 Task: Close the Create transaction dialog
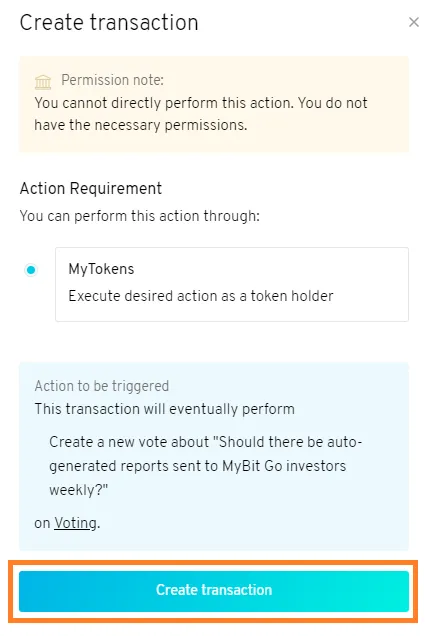point(413,22)
